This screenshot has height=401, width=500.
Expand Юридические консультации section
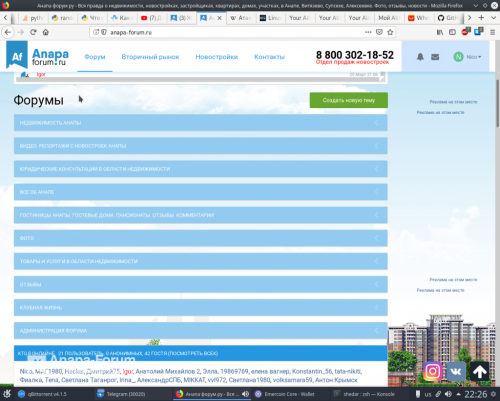click(201, 169)
